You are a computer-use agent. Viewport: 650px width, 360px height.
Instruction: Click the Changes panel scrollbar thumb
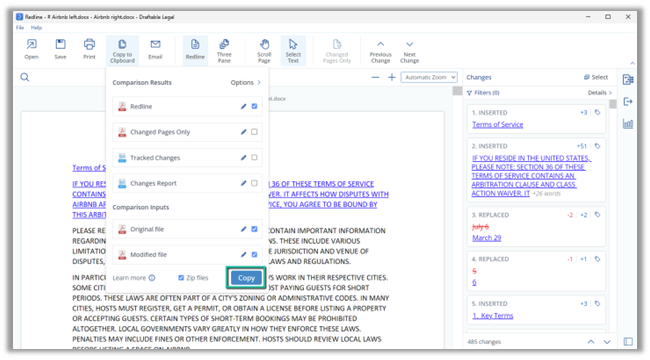[613, 104]
